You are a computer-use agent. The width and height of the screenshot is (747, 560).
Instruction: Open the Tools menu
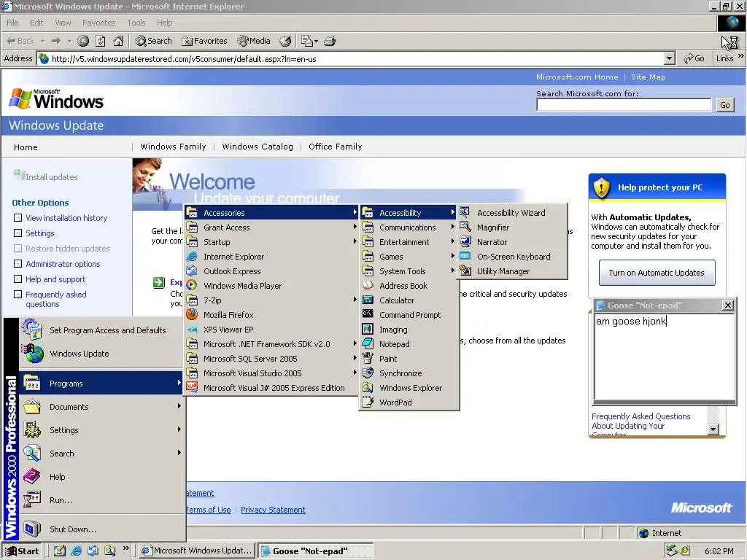[136, 23]
